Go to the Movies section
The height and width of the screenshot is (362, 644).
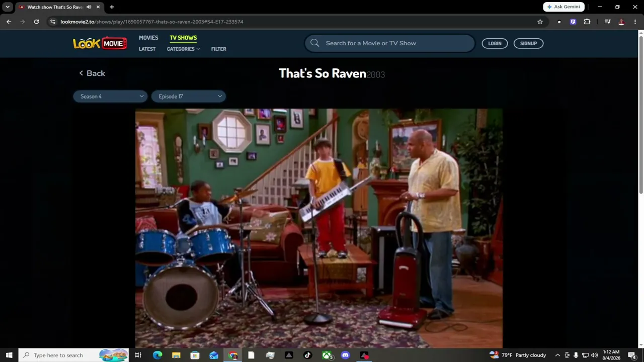click(148, 38)
